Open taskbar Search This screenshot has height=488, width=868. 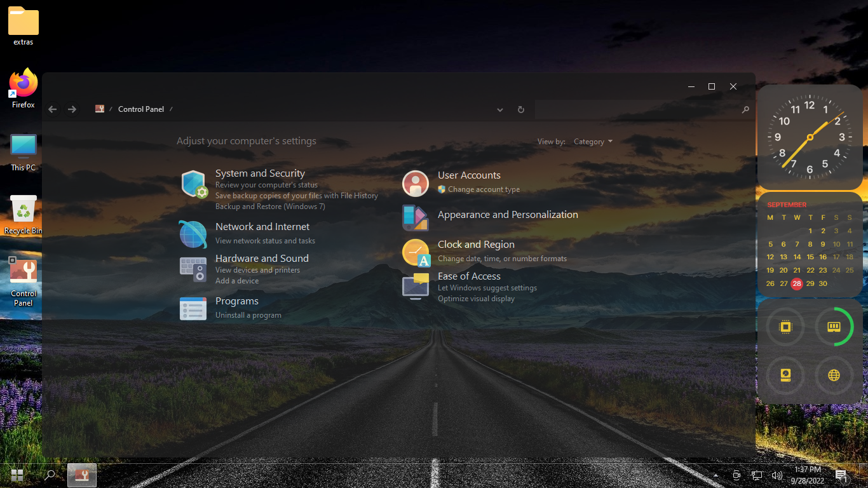coord(50,475)
